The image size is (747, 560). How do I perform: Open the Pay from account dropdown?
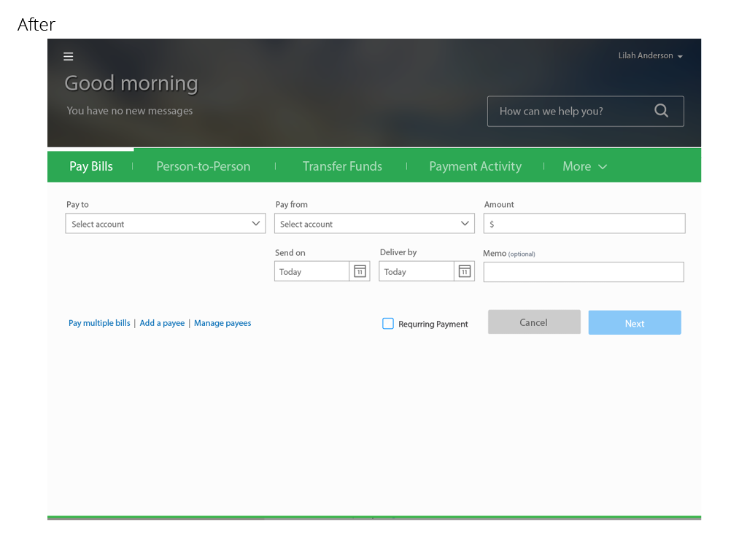tap(374, 223)
